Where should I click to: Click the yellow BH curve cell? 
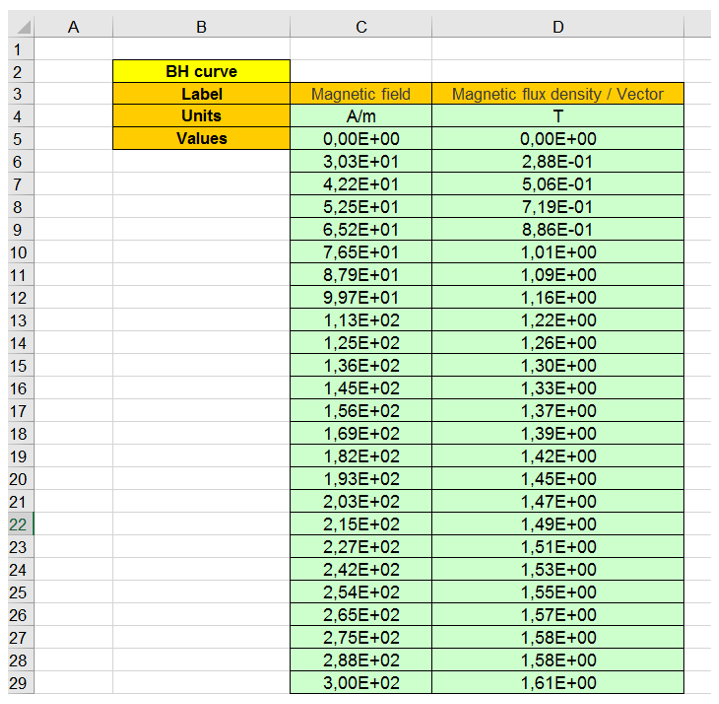coord(201,72)
